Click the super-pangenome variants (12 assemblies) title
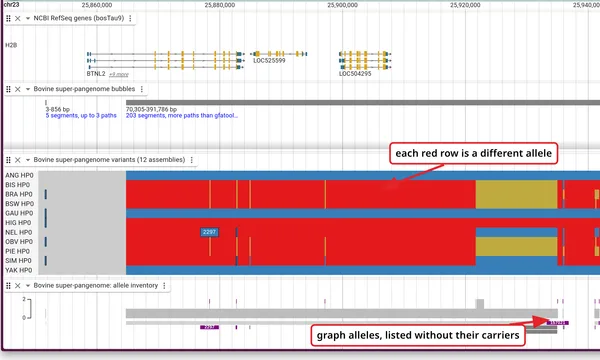This screenshot has width=600, height=360. (x=109, y=160)
